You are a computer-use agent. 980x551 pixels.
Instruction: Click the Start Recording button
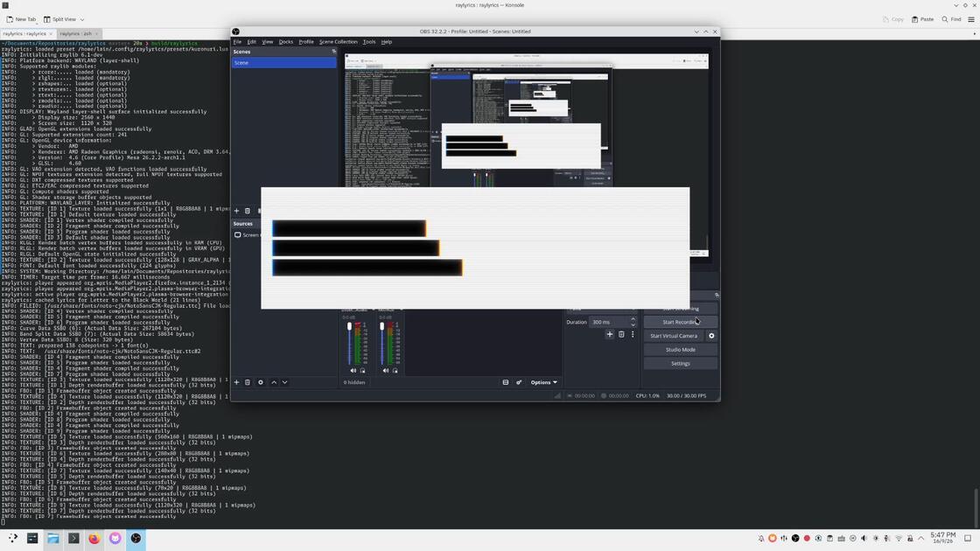tap(681, 323)
